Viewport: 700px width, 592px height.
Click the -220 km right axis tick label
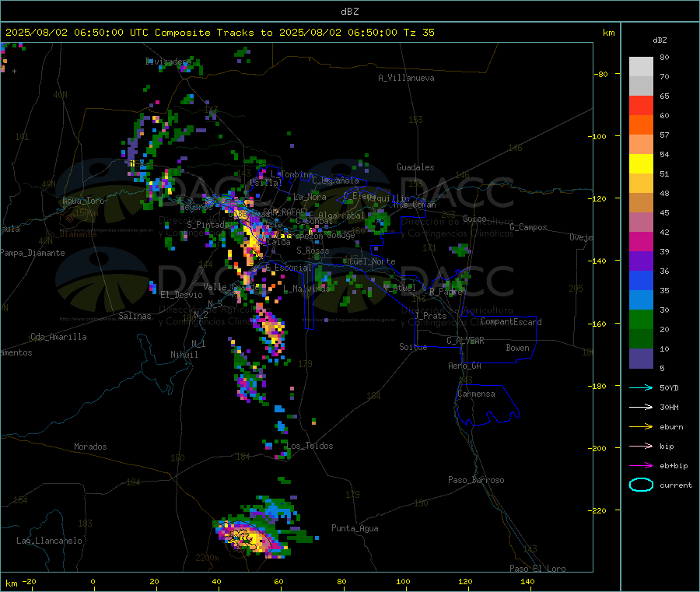click(598, 510)
